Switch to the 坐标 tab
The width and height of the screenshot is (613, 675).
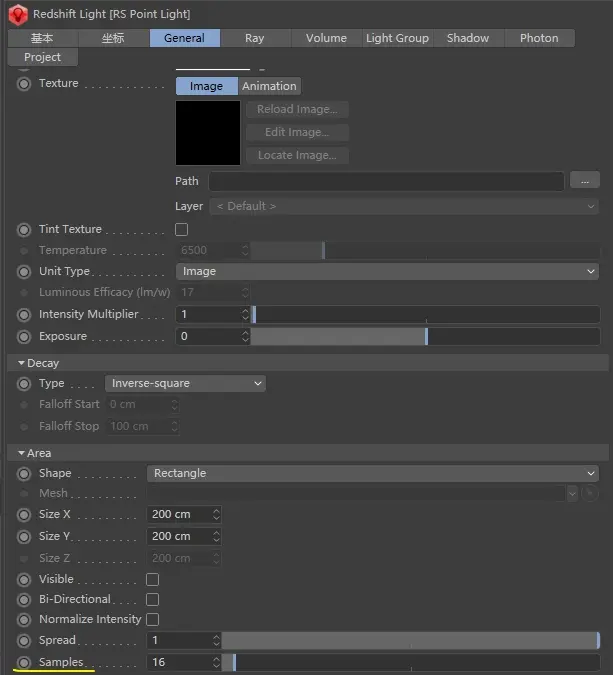pyautogui.click(x=113, y=38)
